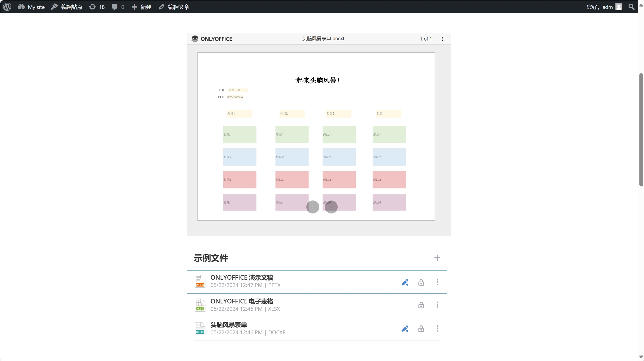Click 编辑文章 edit post link

click(174, 7)
